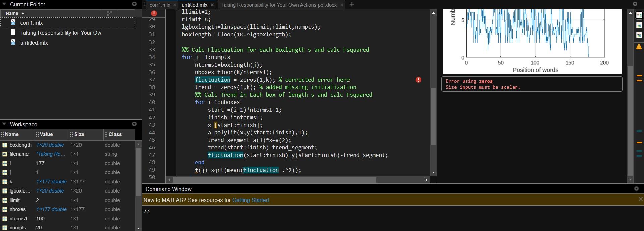Open nboxes value '1×177 double' link
644x231 pixels.
[51, 209]
